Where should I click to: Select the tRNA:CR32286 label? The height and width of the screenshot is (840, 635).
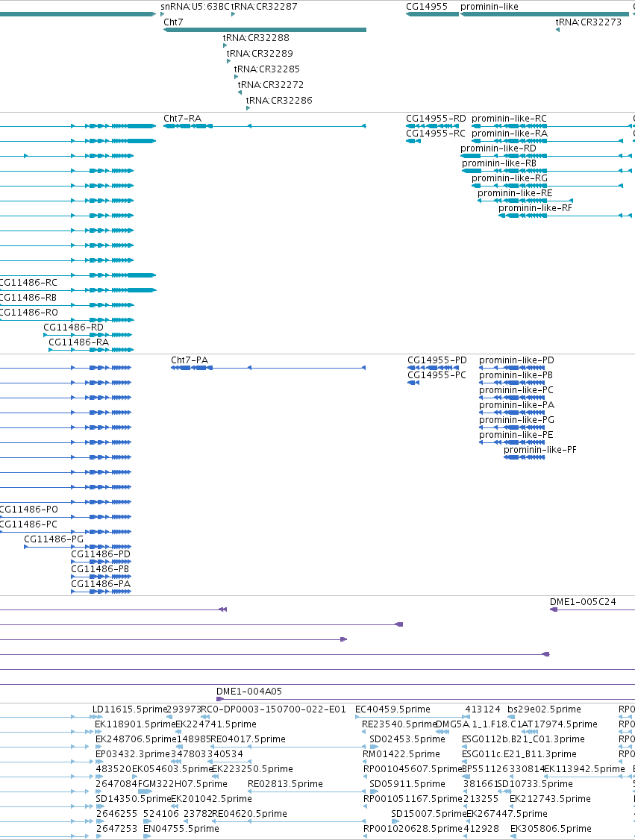coord(279,100)
